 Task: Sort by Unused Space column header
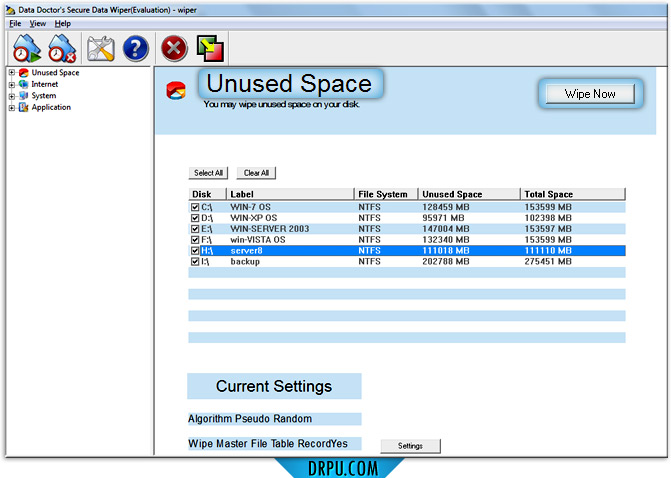click(469, 194)
